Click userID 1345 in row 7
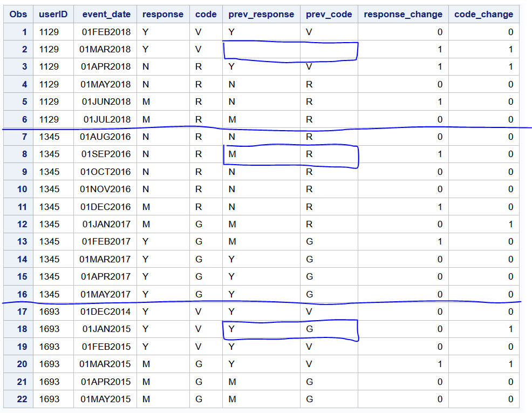This screenshot has height=413, width=532. (x=53, y=137)
